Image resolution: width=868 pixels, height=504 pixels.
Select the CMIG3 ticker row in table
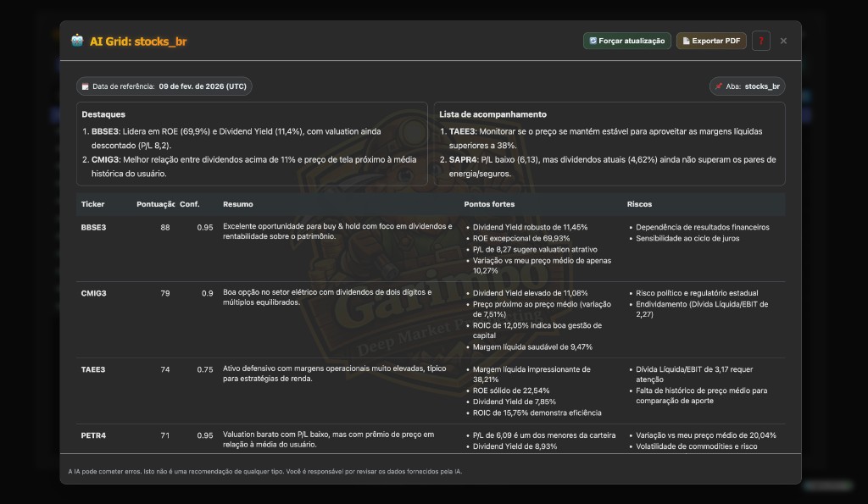[x=93, y=293]
